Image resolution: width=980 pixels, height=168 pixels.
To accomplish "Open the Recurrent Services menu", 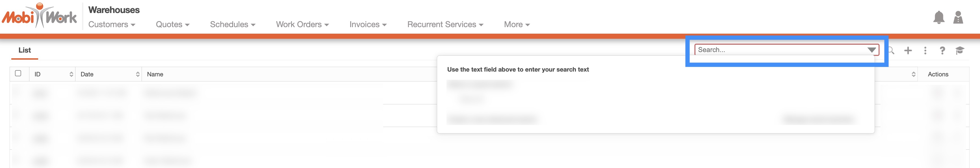I will [x=445, y=24].
